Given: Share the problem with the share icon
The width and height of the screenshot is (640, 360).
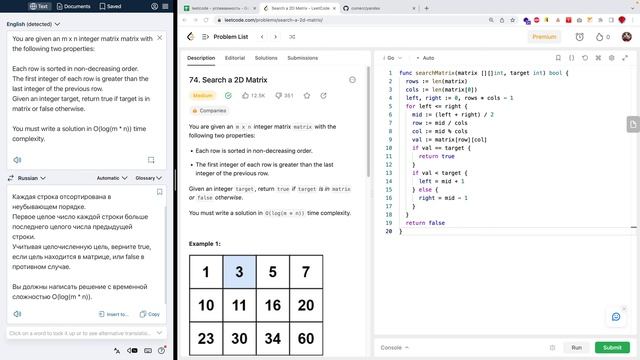Looking at the screenshot, I should pos(323,96).
